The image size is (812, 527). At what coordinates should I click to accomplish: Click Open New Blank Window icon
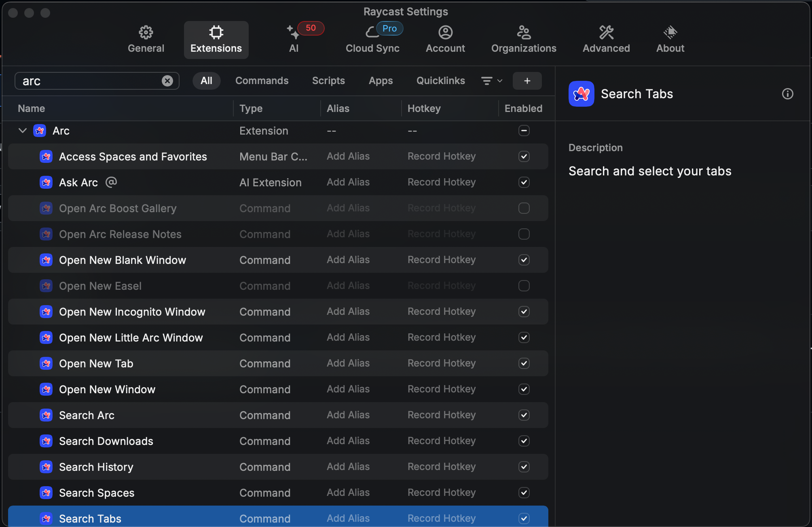(46, 260)
